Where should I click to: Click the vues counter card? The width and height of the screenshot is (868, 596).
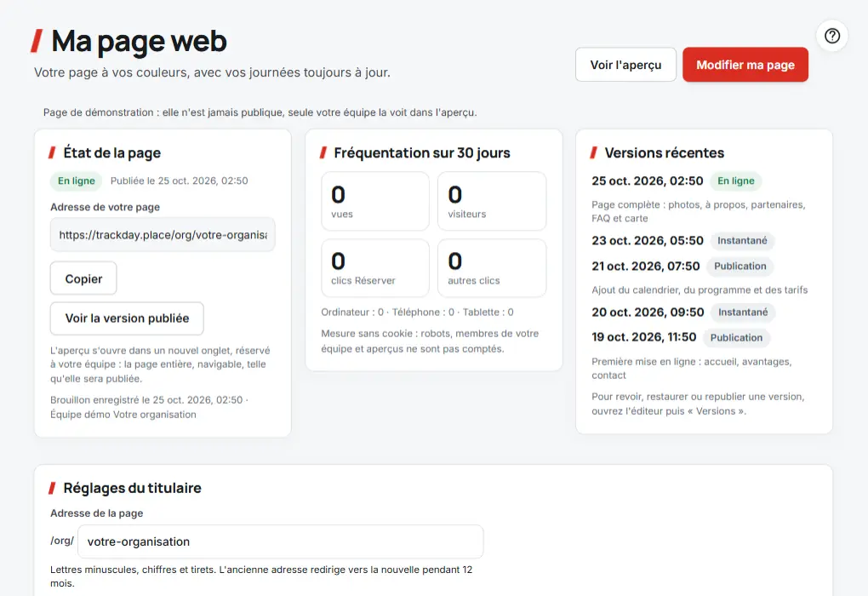pyautogui.click(x=375, y=201)
